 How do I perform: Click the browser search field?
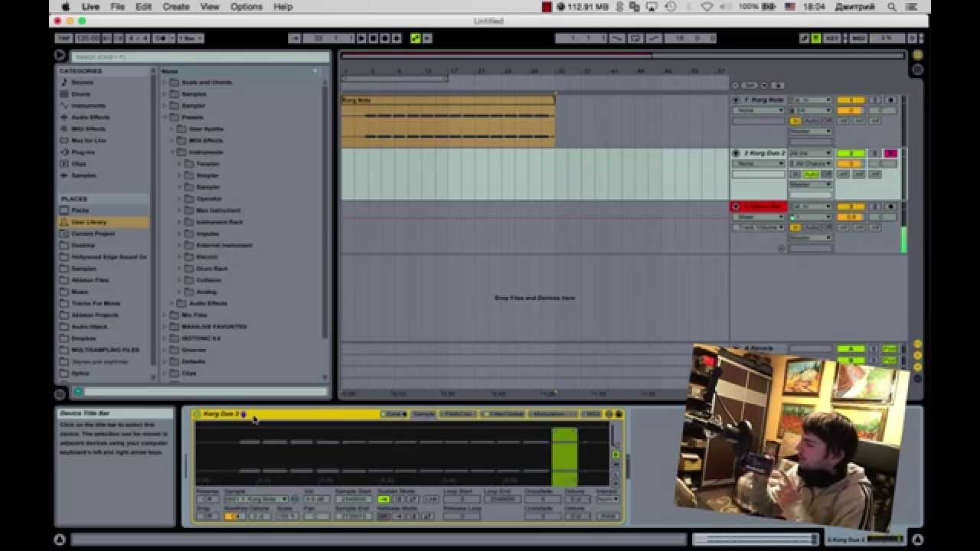[201, 57]
